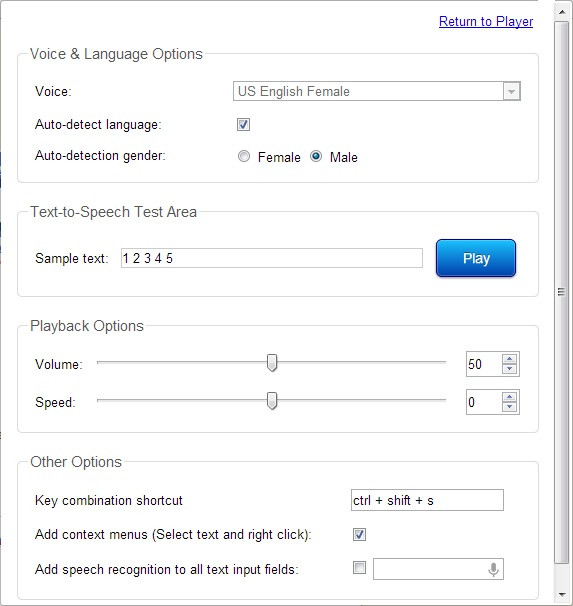Increase volume with the up stepper arrow
Image resolution: width=573 pixels, height=606 pixels.
[x=509, y=359]
